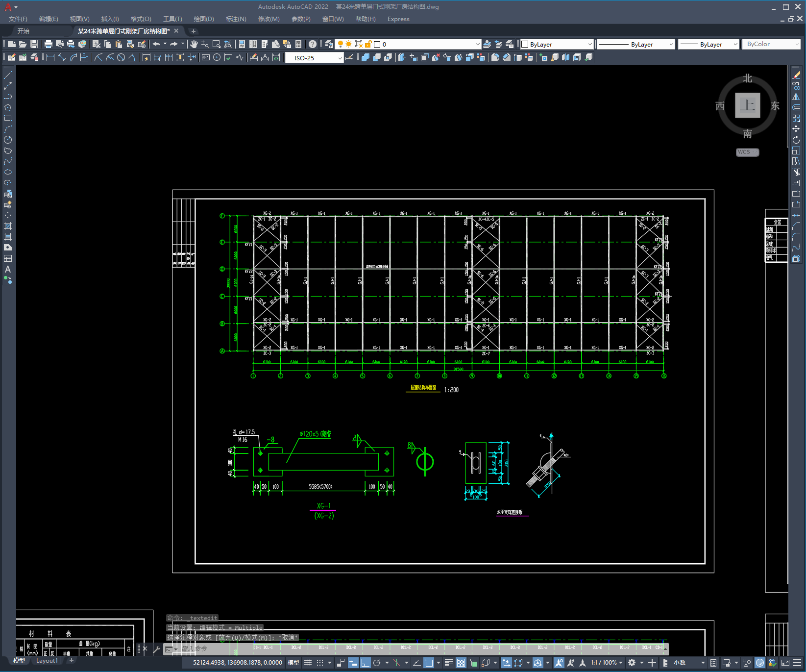806x672 pixels.
Task: Switch to Layout1 tab
Action: tap(47, 661)
